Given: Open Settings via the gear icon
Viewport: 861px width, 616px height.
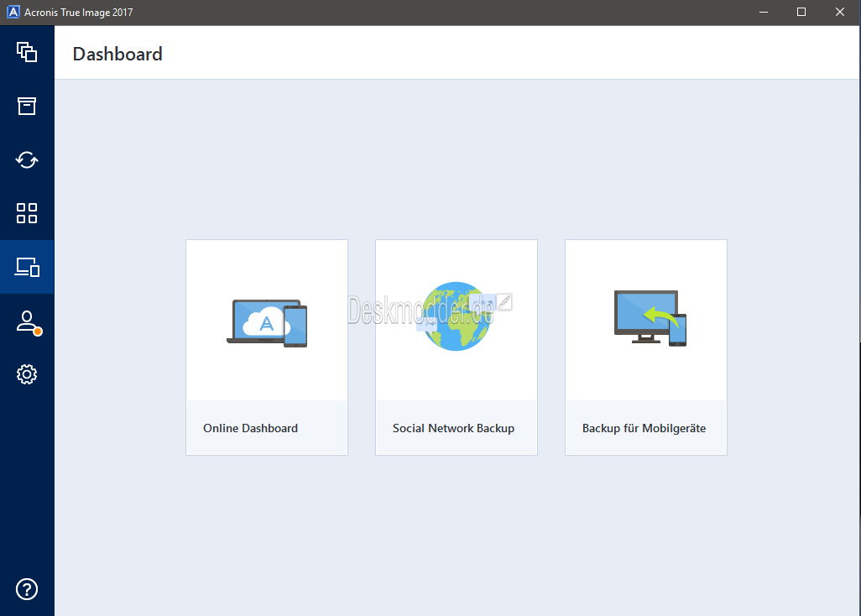Looking at the screenshot, I should pyautogui.click(x=27, y=374).
